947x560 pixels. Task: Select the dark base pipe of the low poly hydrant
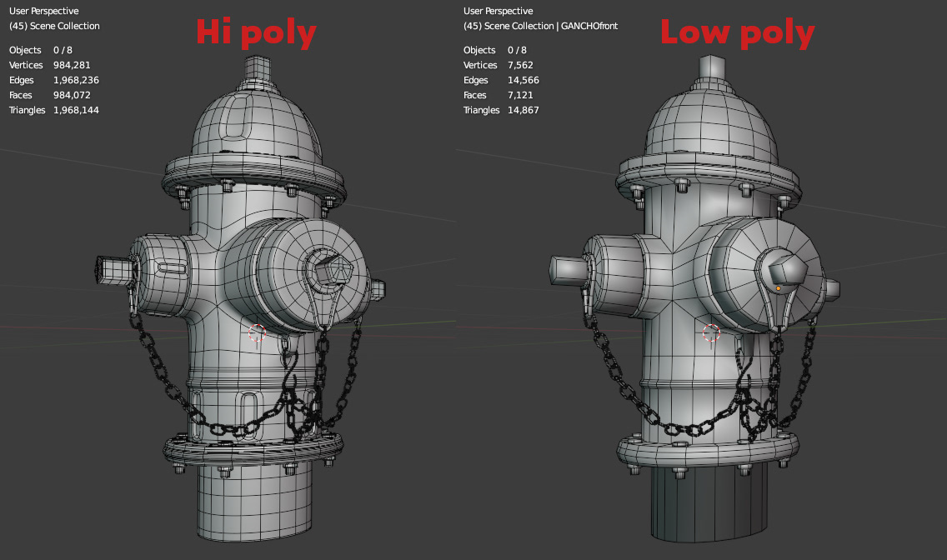710,502
